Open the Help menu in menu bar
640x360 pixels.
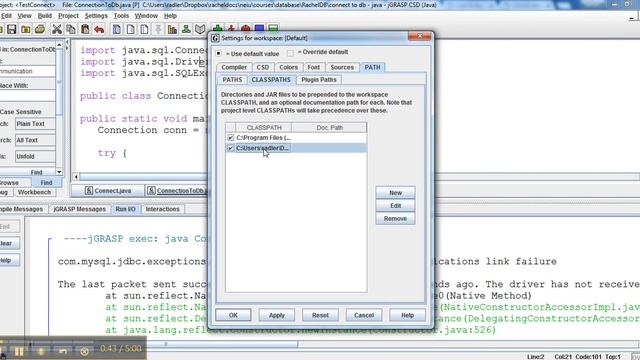(x=170, y=16)
